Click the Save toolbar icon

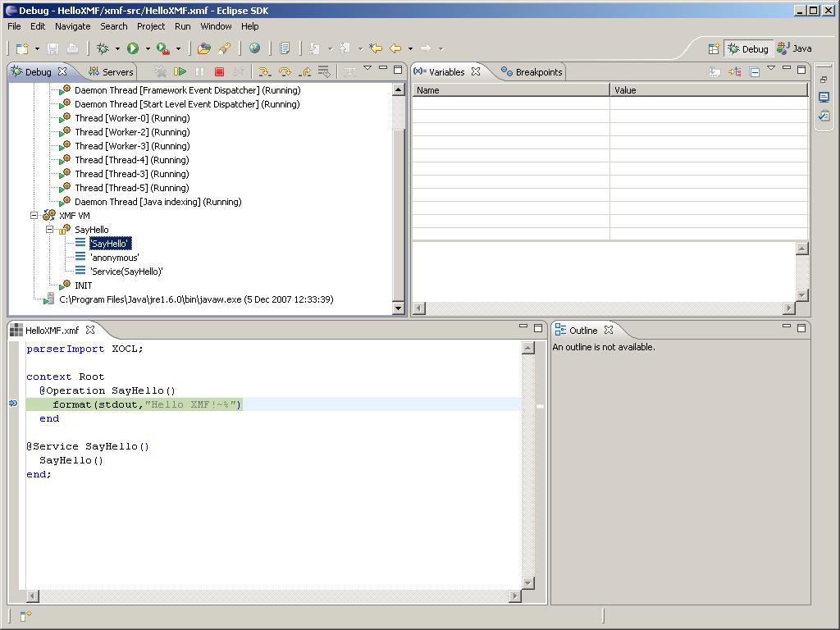point(52,48)
